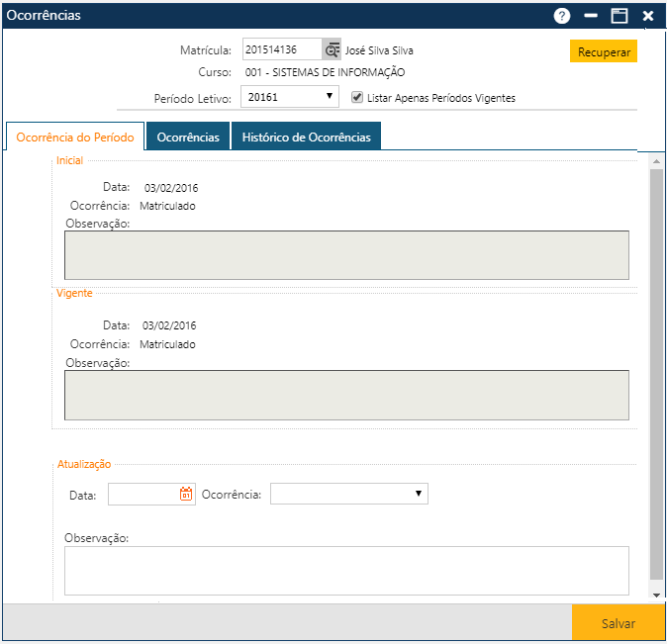Open the Histórico de Ocorrências tab
667x644 pixels.
306,138
